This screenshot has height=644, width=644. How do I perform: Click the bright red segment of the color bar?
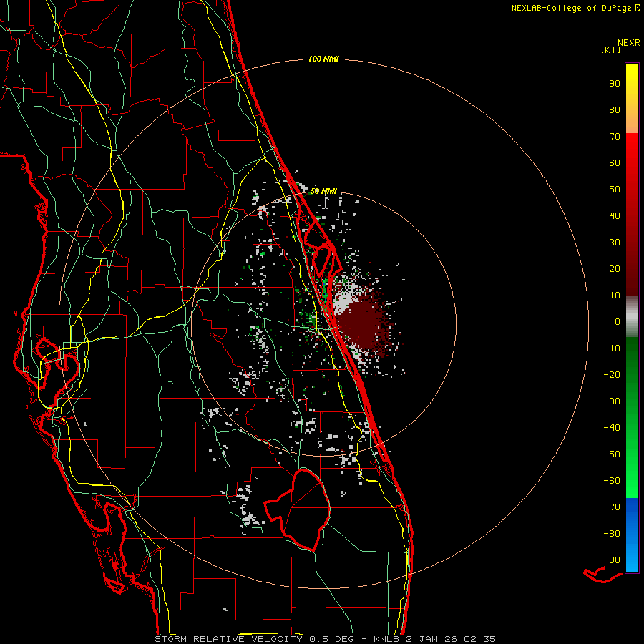click(x=632, y=160)
